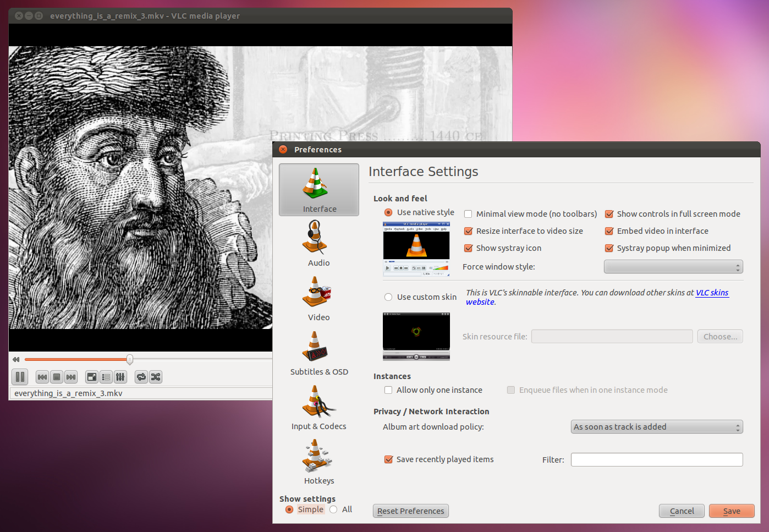Open the Force window style dropdown
This screenshot has height=532, width=769.
coord(673,267)
